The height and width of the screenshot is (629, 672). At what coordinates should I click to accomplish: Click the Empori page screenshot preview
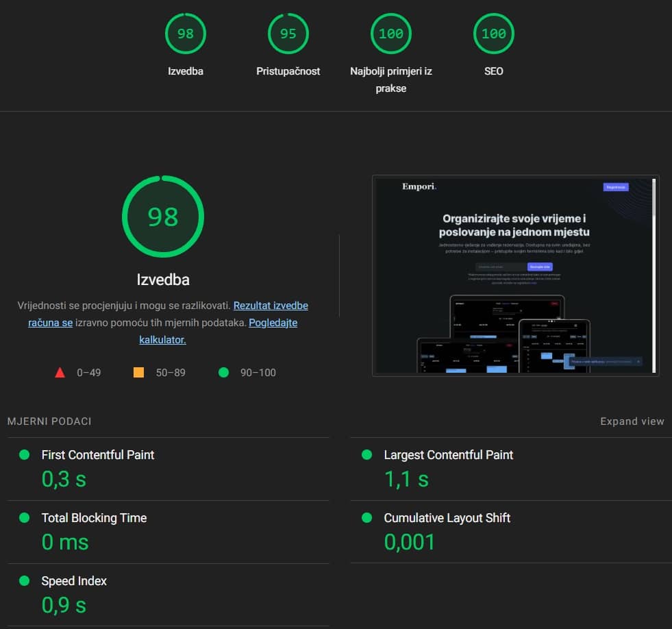coord(515,275)
